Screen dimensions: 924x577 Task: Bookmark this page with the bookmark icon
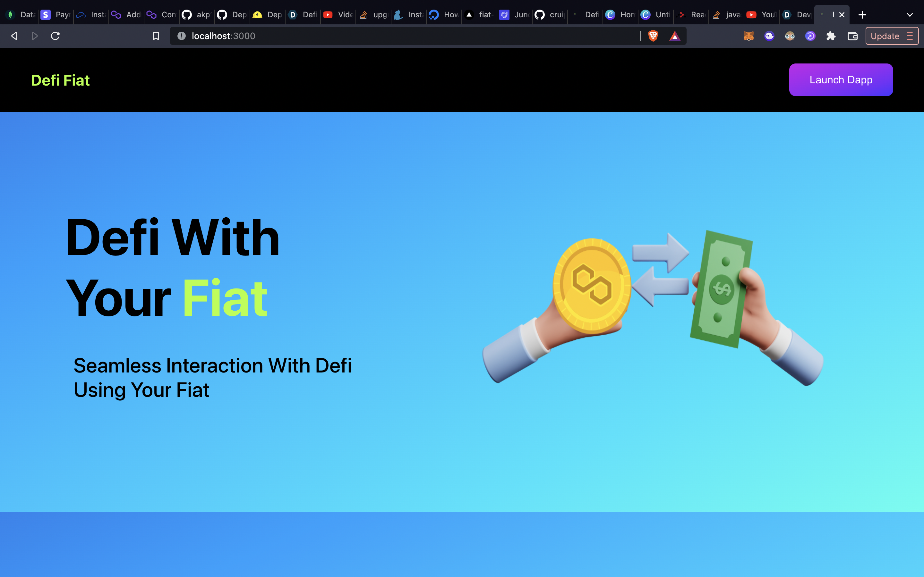[156, 36]
